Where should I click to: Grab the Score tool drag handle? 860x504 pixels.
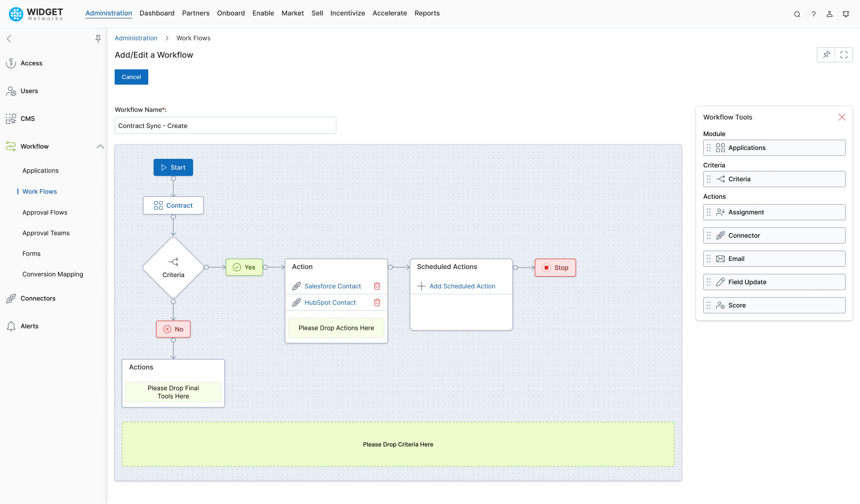coord(709,305)
